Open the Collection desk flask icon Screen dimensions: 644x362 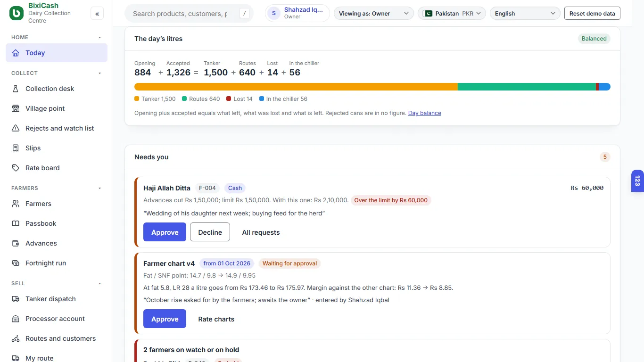(16, 89)
